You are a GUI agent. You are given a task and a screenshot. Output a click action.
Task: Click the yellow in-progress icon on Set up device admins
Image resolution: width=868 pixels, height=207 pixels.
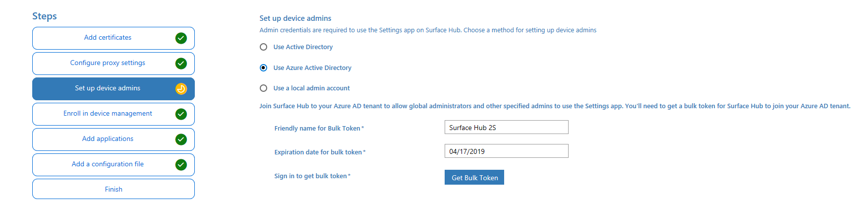[x=181, y=89]
